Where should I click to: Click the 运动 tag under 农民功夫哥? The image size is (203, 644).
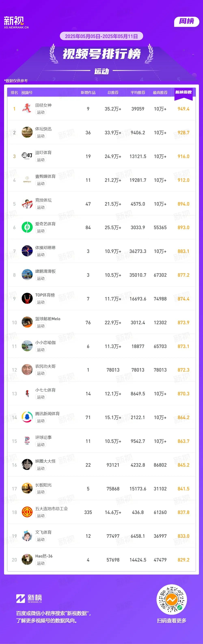pos(41,373)
